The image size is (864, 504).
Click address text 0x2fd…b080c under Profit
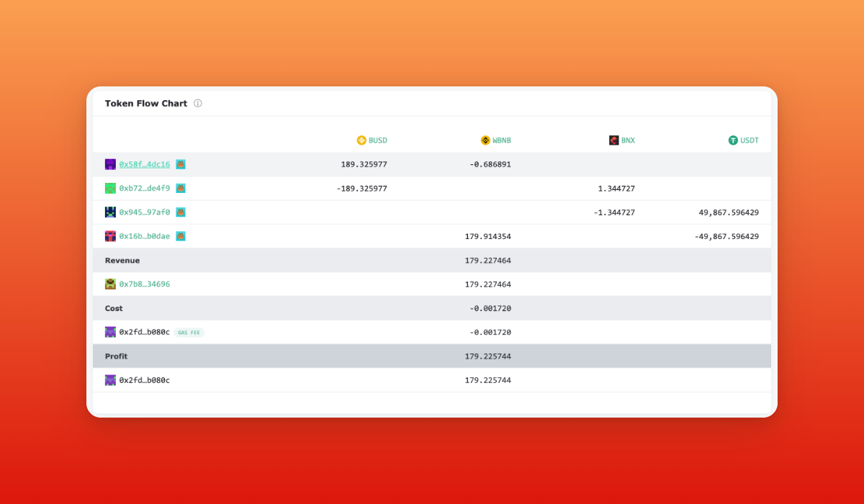pyautogui.click(x=145, y=380)
